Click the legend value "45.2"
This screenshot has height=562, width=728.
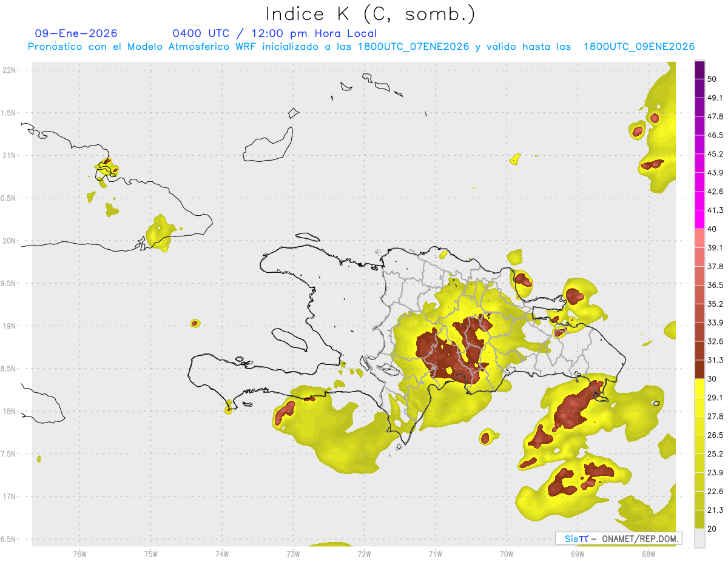715,154
